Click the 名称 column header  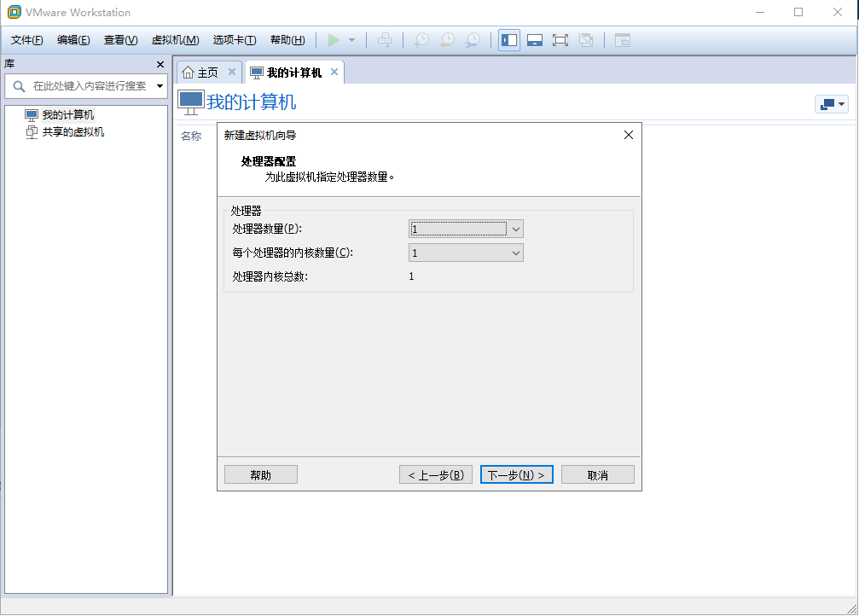[191, 136]
